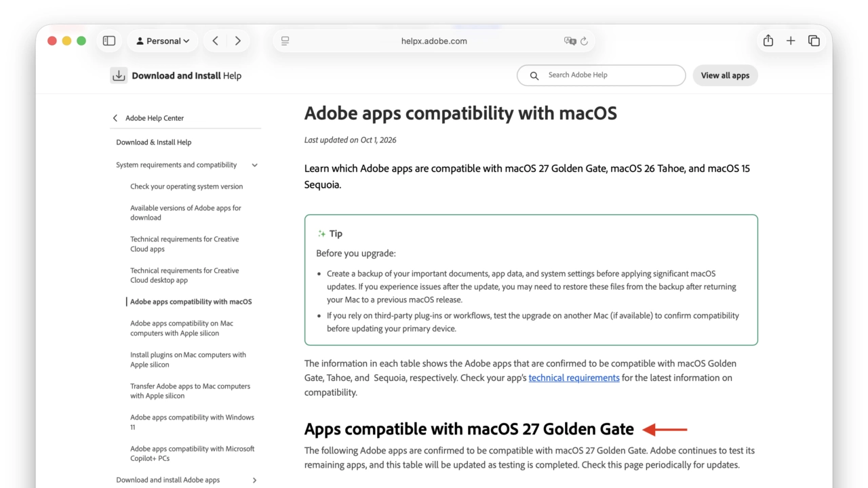868x488 pixels.
Task: Click the magnifier icon in Adobe search
Action: (x=534, y=75)
